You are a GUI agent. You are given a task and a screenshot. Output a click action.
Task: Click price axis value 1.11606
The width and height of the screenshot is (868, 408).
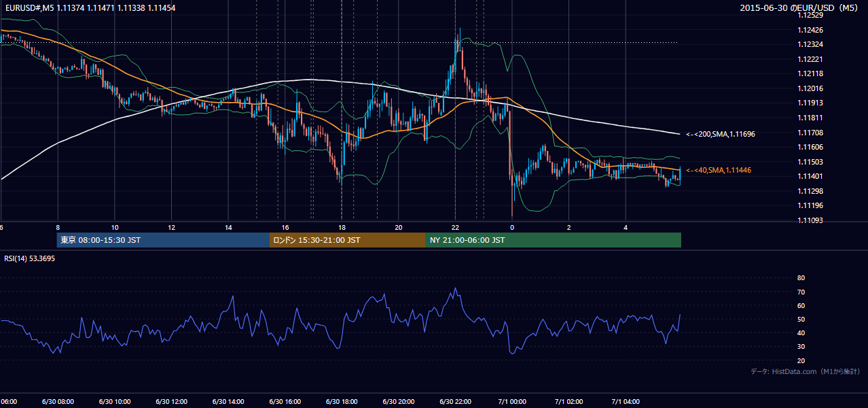[811, 147]
